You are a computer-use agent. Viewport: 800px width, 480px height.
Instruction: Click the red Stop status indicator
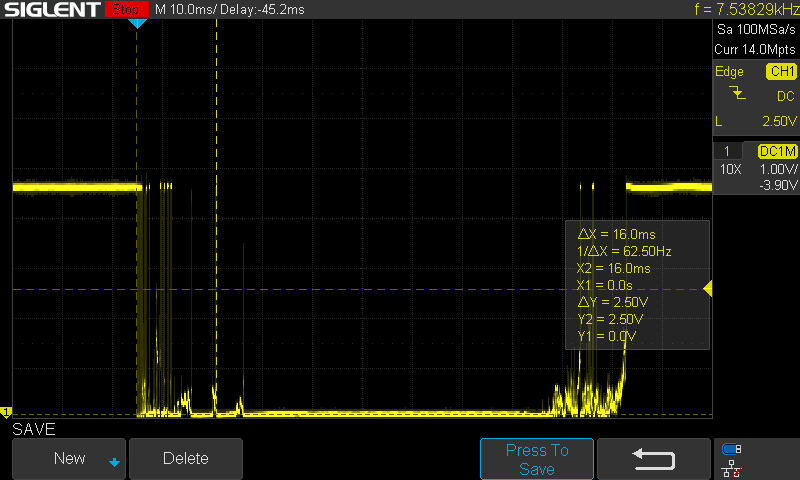coord(126,9)
